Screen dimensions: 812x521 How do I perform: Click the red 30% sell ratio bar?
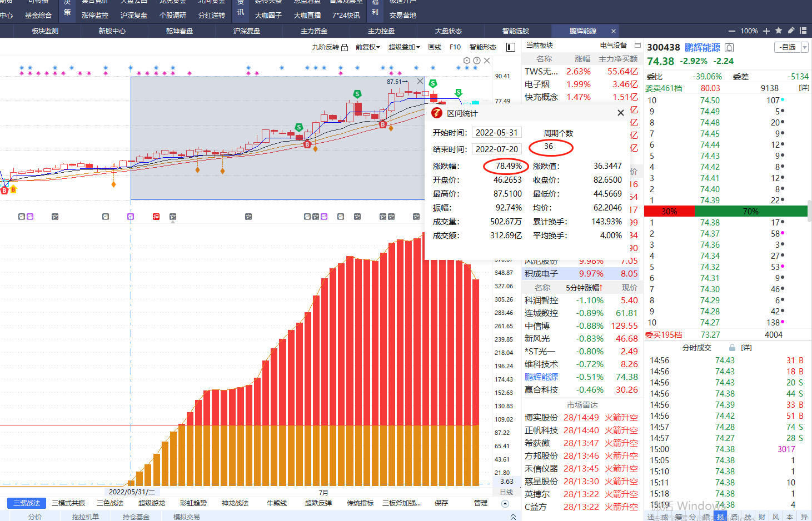point(669,212)
